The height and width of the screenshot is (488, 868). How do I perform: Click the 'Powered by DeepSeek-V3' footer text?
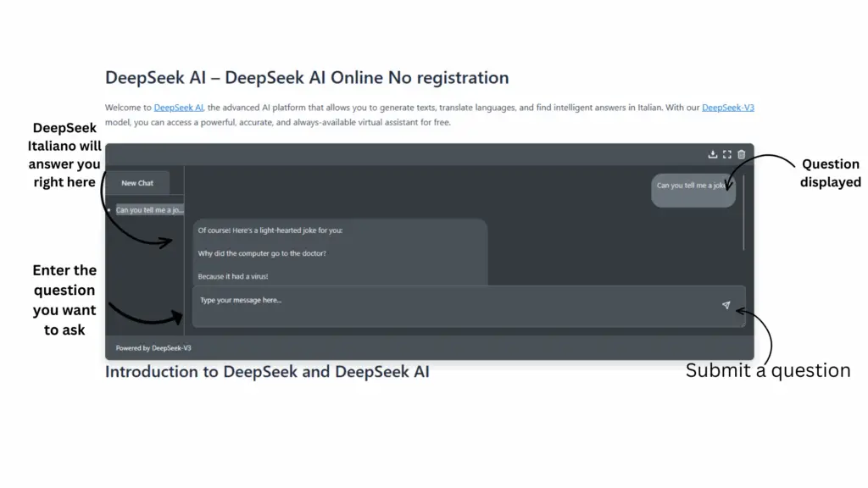pos(153,348)
